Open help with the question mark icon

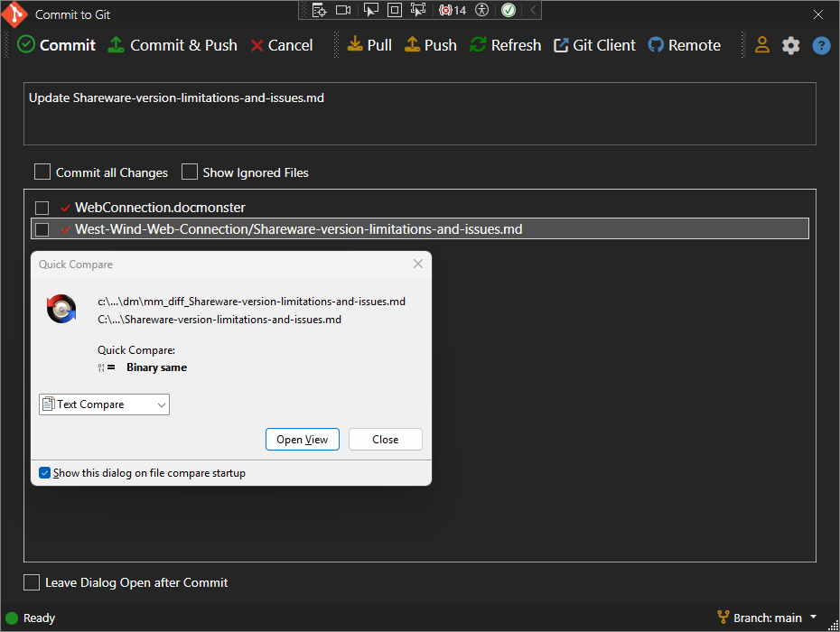point(820,45)
